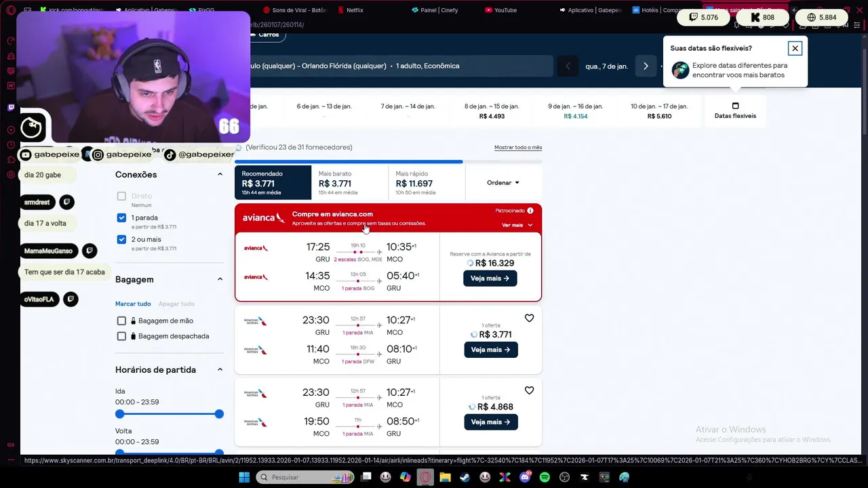Open File Explorer from taskbar
This screenshot has height=488, width=868.
point(445,477)
